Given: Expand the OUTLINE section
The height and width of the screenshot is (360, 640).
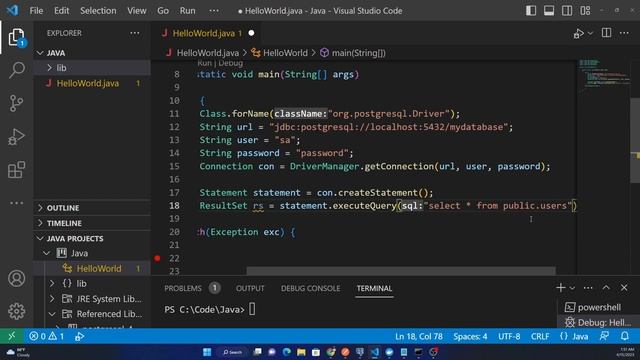Looking at the screenshot, I should pyautogui.click(x=92, y=208).
